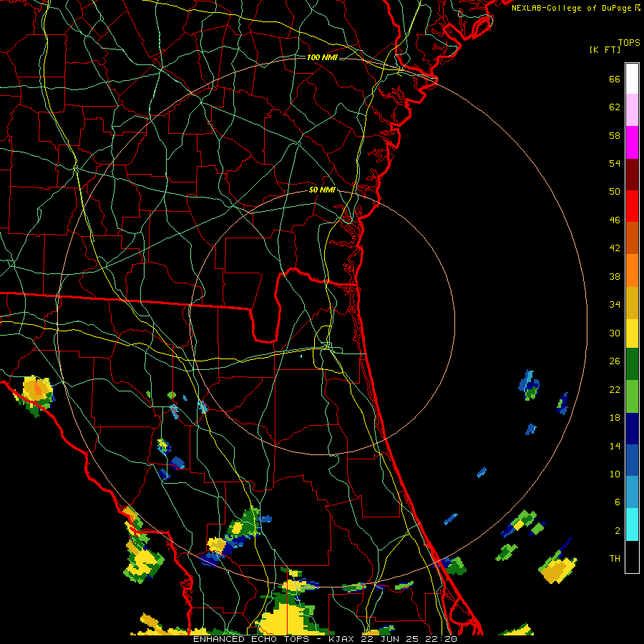The image size is (644, 644).
Task: Click the "TOPS" legend title
Action: [629, 42]
